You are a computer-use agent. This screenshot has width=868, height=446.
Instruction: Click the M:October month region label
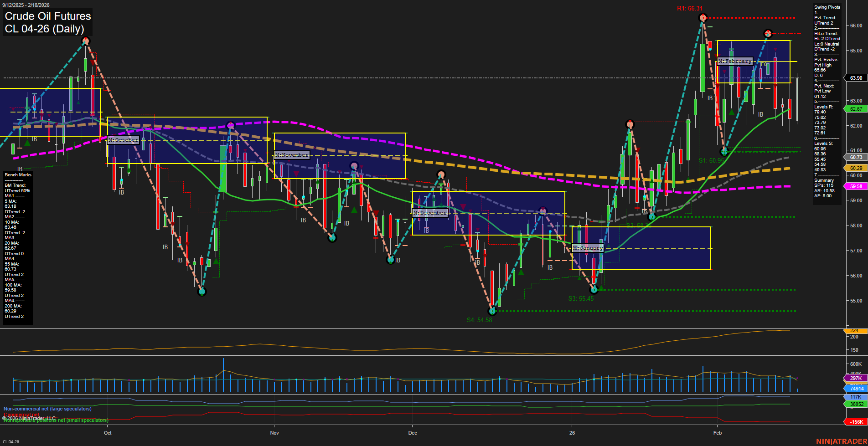[123, 140]
